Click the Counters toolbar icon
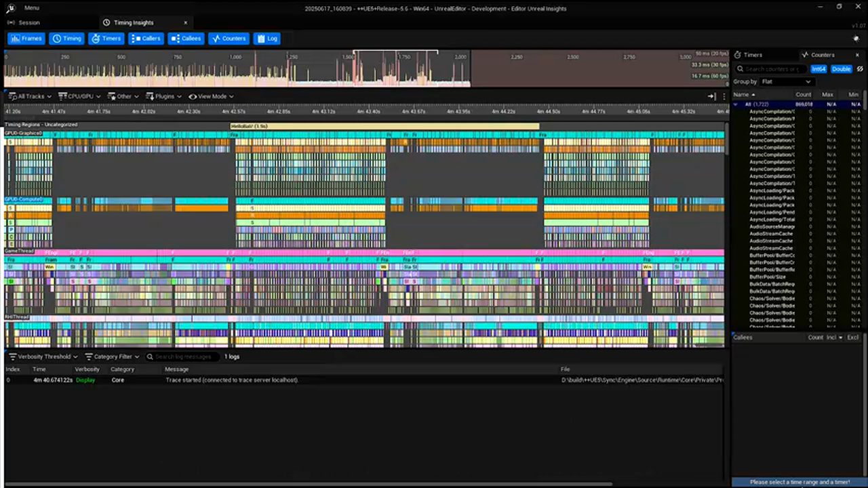 click(x=229, y=39)
